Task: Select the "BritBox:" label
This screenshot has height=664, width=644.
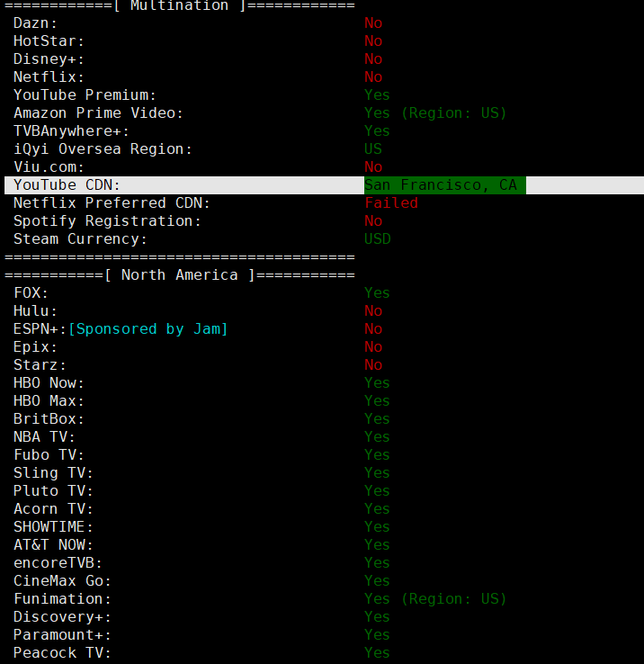Action: coord(49,418)
